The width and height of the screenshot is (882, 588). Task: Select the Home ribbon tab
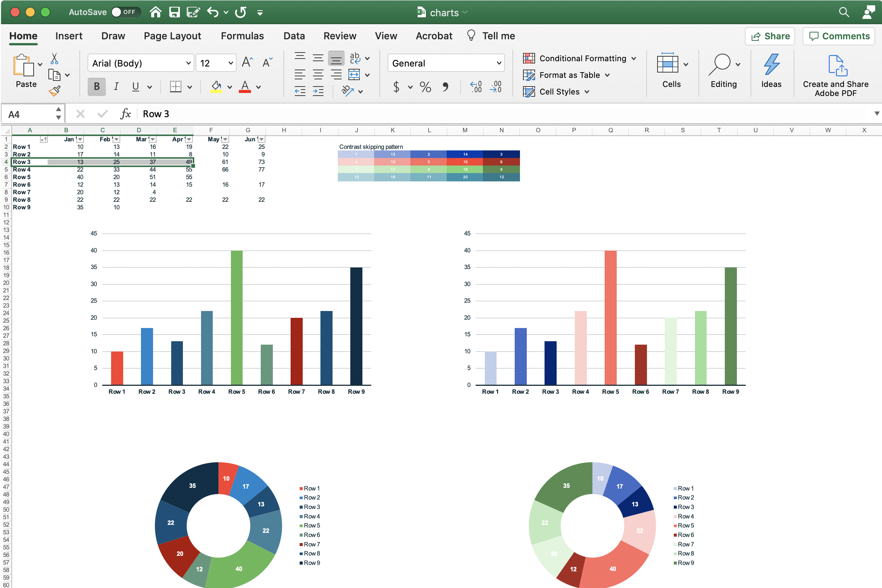point(24,36)
